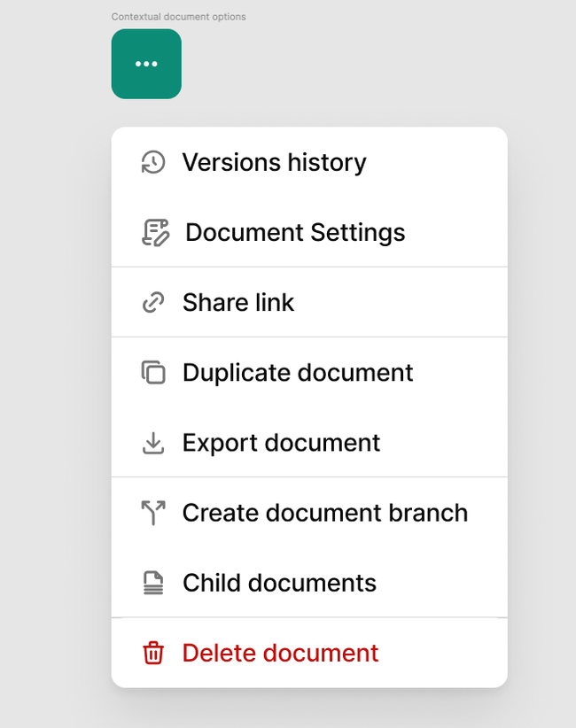This screenshot has width=576, height=728.
Task: Open Child documents entry
Action: click(x=279, y=583)
